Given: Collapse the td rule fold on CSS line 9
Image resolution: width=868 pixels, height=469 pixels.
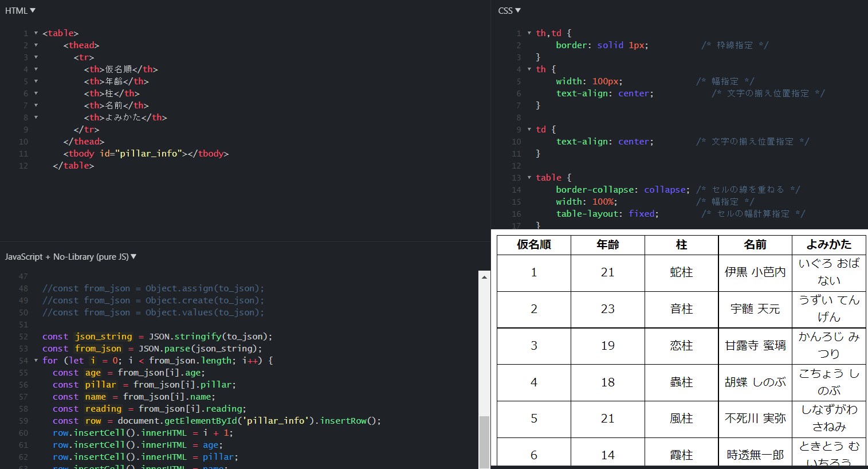Looking at the screenshot, I should click(x=529, y=129).
